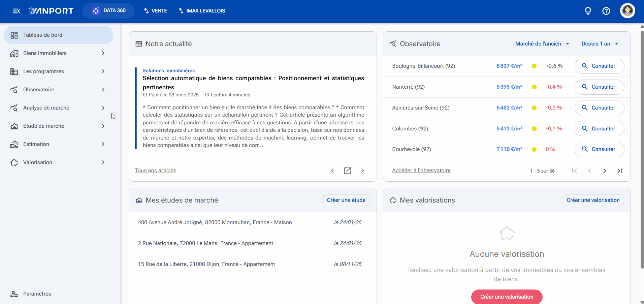Click the Étude de marché sidebar icon

tap(14, 126)
